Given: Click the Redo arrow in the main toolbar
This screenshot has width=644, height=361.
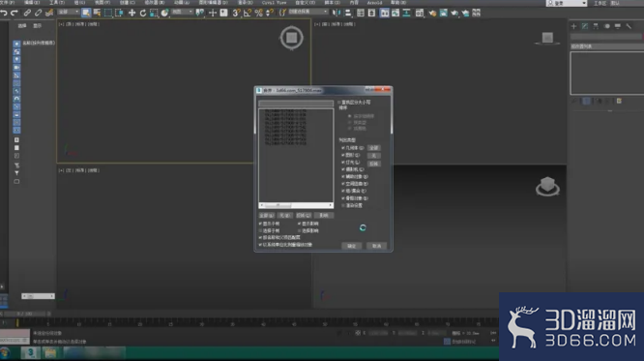Looking at the screenshot, I should pos(14,14).
